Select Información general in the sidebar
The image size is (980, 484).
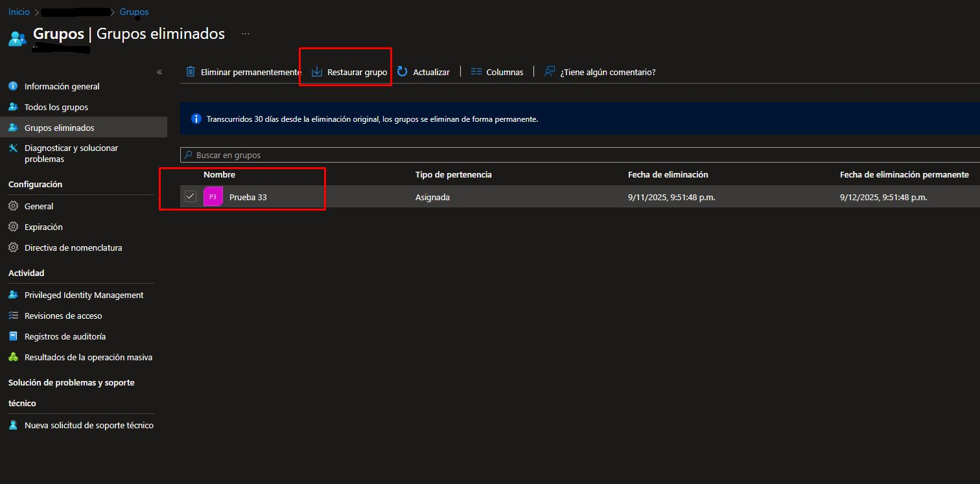62,86
